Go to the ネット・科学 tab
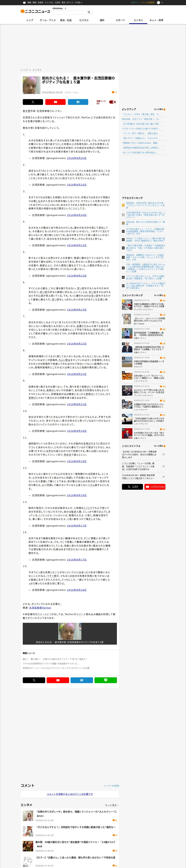The width and height of the screenshot is (186, 868). [156, 20]
